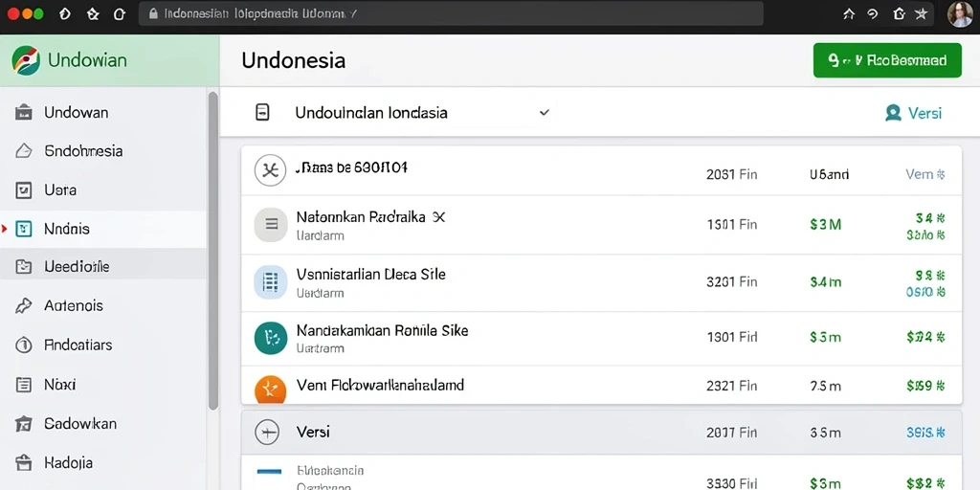Viewport: 980px width, 490px height.
Task: Click the $3M value in Netonnkan row
Action: (x=825, y=224)
